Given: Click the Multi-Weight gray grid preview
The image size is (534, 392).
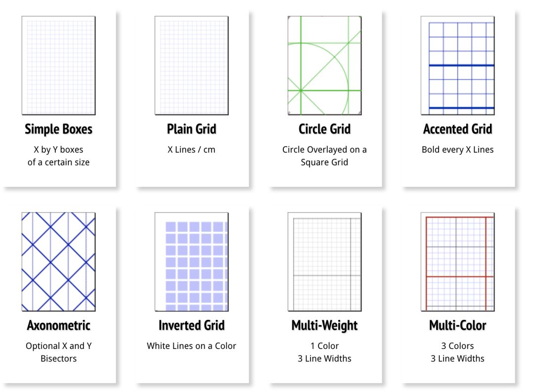Looking at the screenshot, I should (324, 261).
